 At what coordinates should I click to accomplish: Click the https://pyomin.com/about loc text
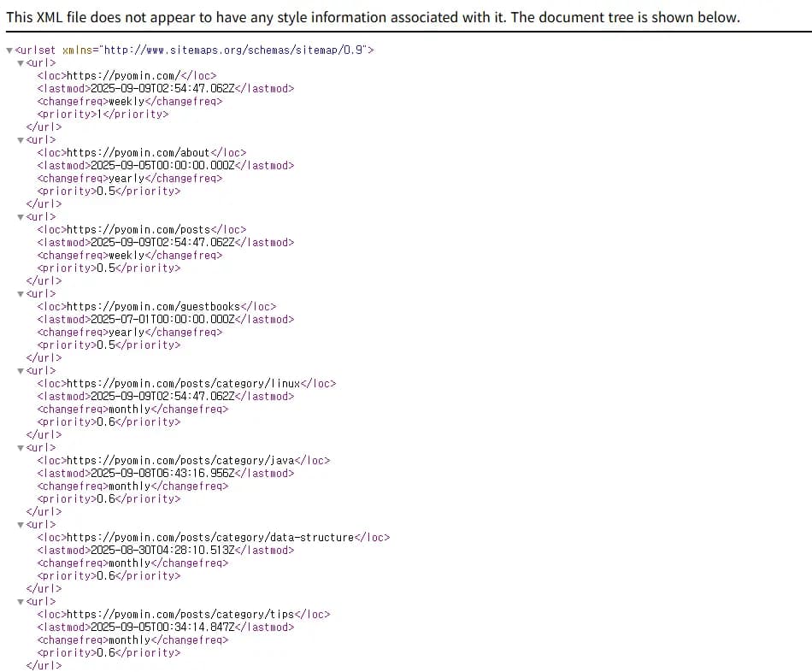(x=138, y=153)
